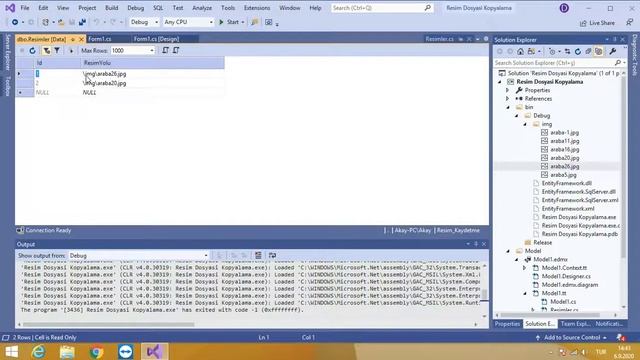Image resolution: width=640 pixels, height=360 pixels.
Task: Click the Id column header
Action: 57,63
